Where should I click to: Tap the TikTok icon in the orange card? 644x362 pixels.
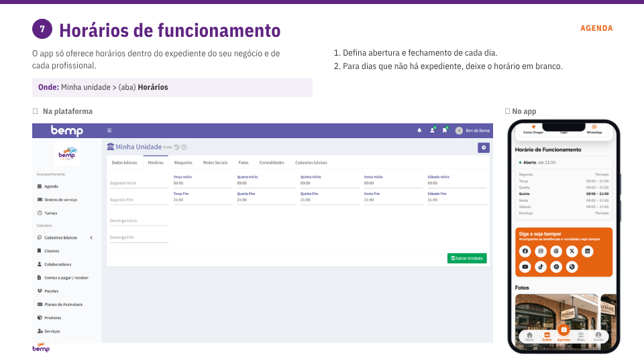pyautogui.click(x=541, y=267)
